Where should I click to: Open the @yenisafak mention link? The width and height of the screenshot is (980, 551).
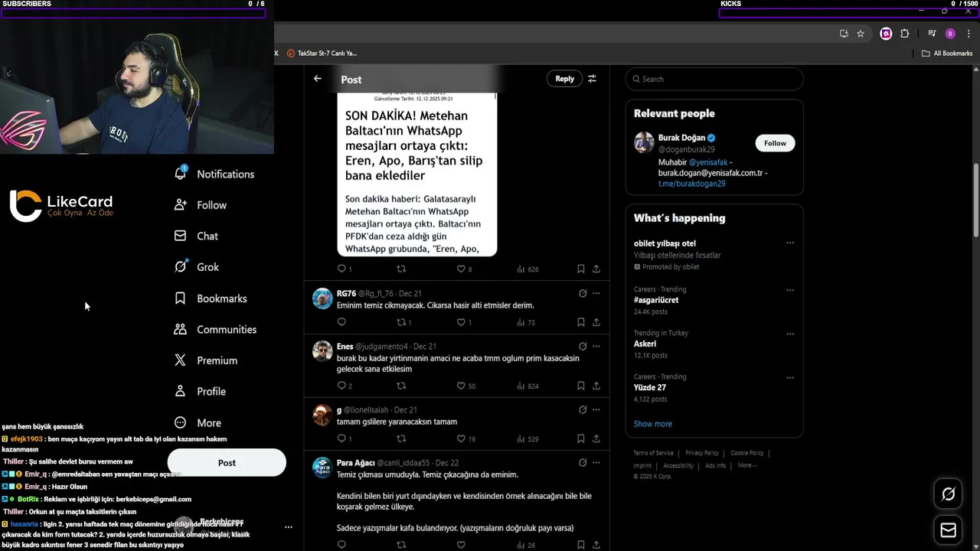pyautogui.click(x=708, y=162)
